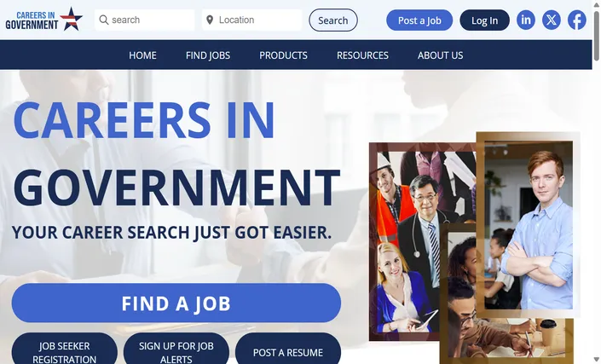Image resolution: width=601 pixels, height=364 pixels.
Task: Click the page vertical scrollbar thumb
Action: pos(597,36)
